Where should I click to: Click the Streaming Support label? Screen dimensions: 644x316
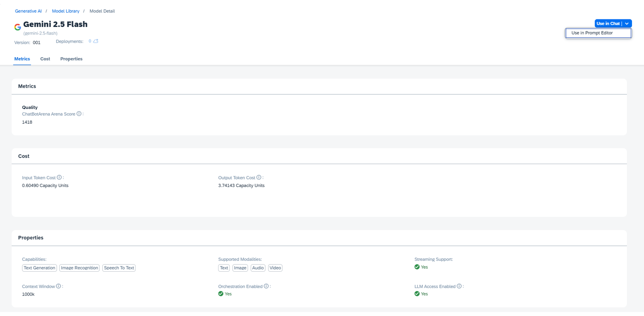(433, 259)
